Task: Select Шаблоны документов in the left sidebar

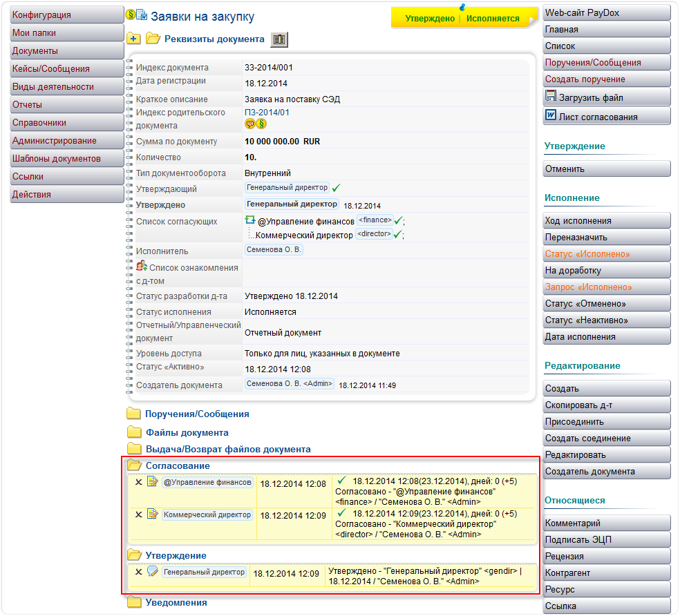Action: point(56,159)
